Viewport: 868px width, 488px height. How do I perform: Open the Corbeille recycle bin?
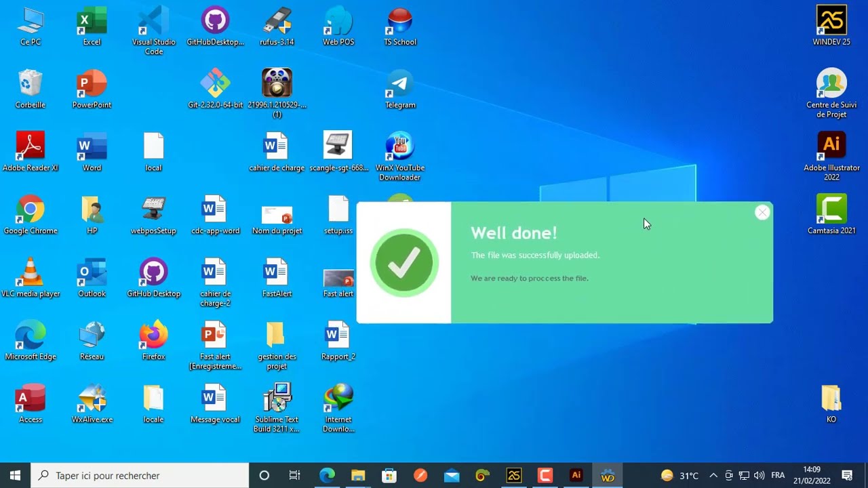[31, 89]
